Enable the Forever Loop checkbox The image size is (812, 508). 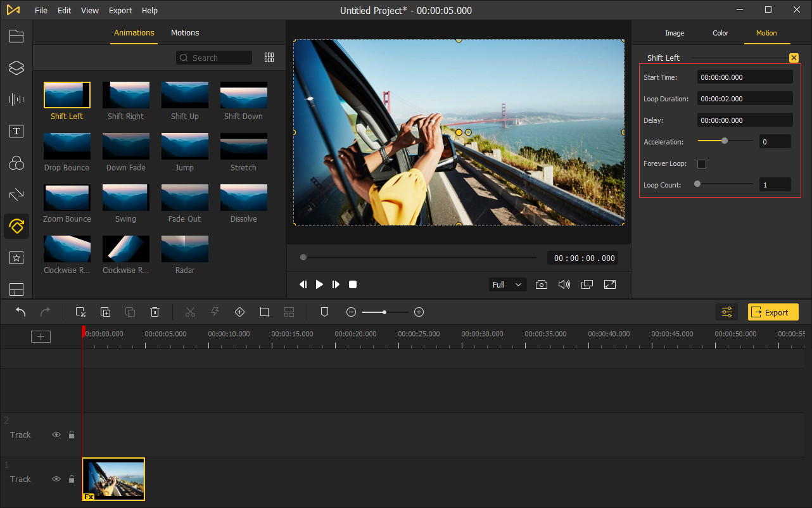click(x=702, y=163)
